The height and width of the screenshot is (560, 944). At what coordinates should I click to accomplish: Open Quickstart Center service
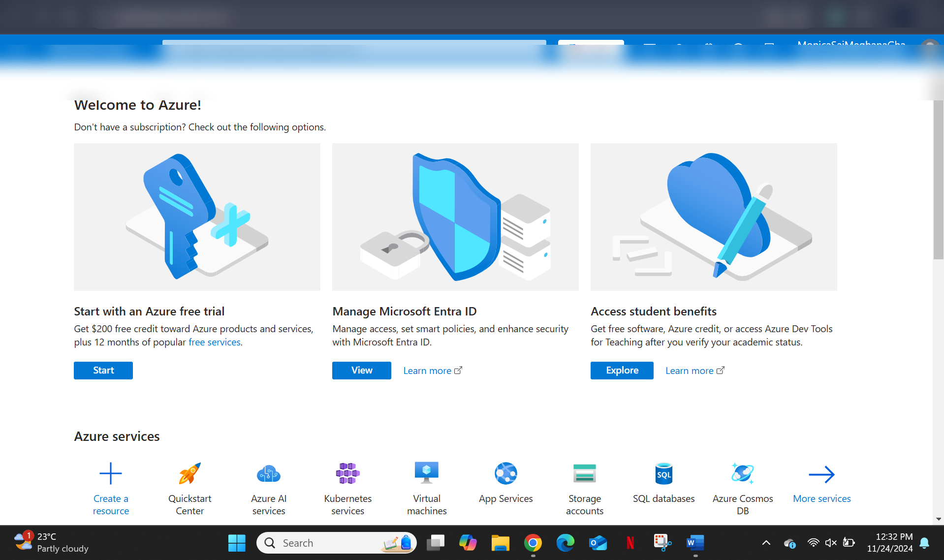(x=189, y=489)
